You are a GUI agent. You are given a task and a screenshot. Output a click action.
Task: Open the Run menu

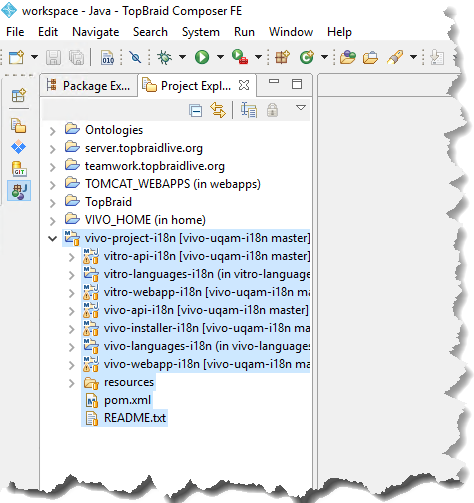point(244,32)
